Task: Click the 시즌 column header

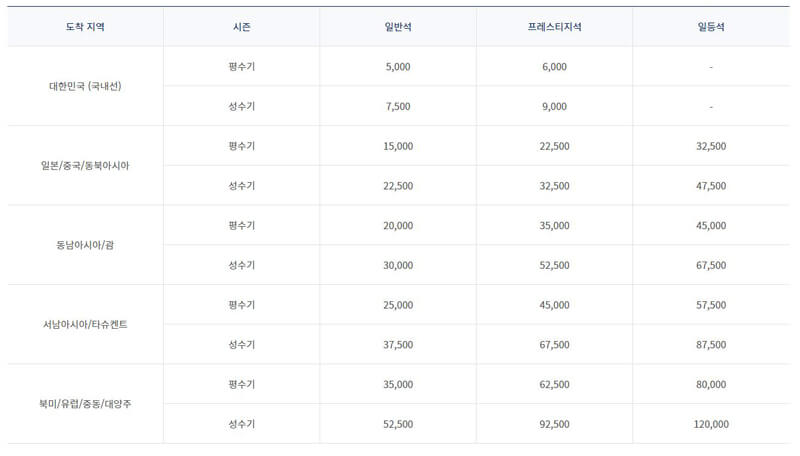Action: [241, 27]
